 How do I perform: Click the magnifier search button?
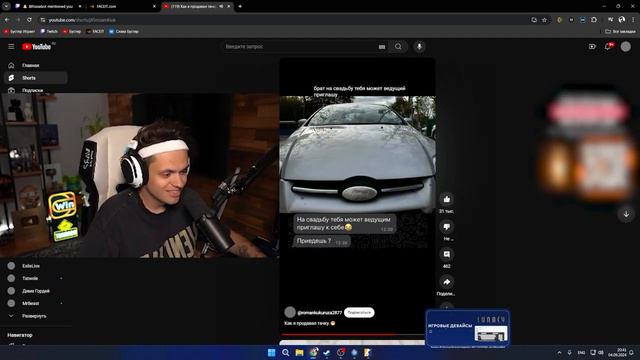coord(398,47)
